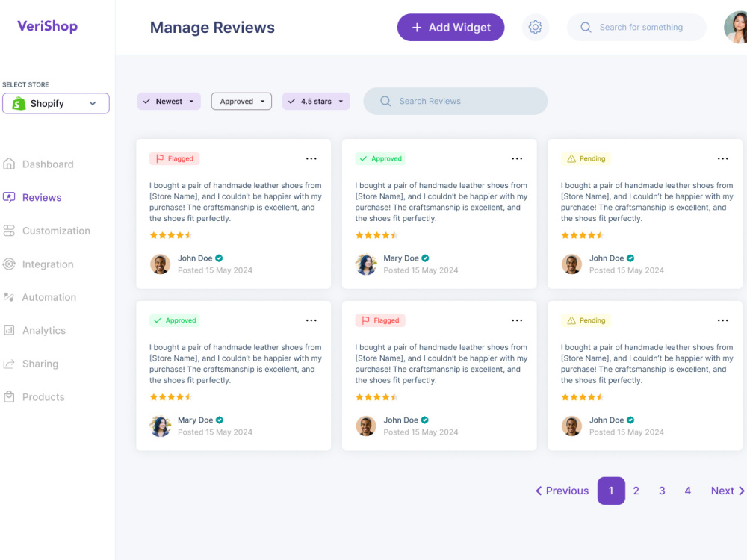The image size is (747, 560).
Task: Go to the Previous page
Action: tap(562, 491)
